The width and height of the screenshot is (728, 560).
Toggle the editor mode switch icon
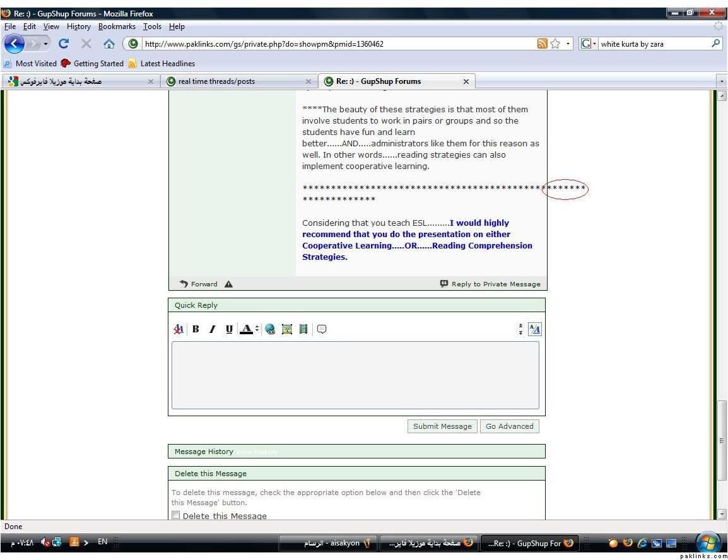[534, 329]
